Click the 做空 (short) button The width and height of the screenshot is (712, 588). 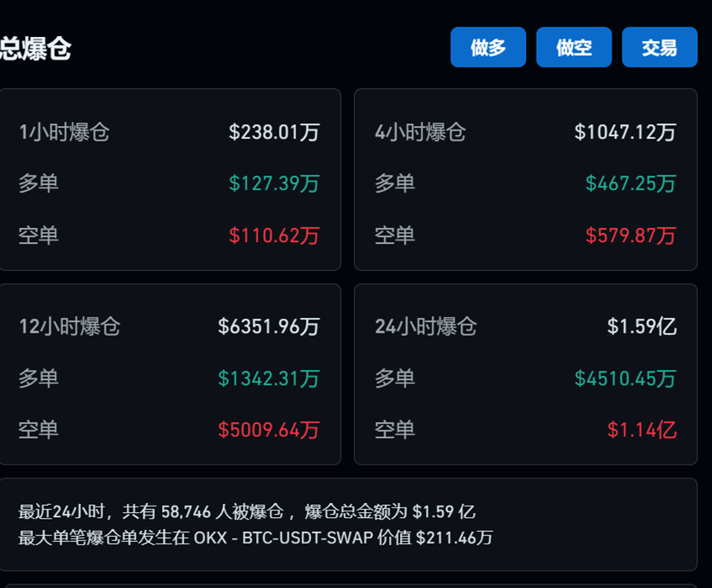click(574, 48)
